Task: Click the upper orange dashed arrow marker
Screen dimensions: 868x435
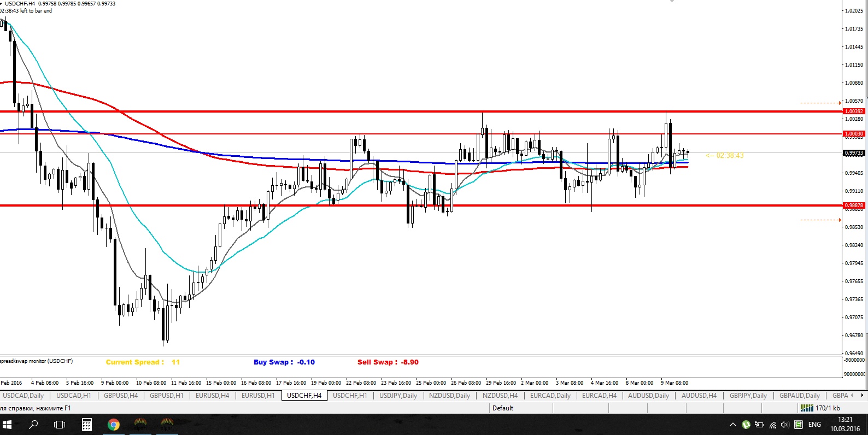Action: 821,103
